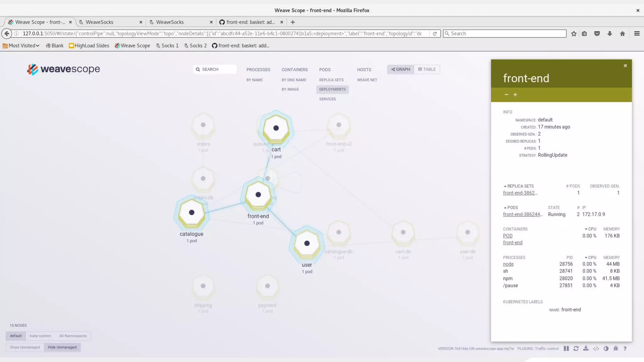Open the raw API code icon
This screenshot has height=362, width=644.
click(x=596, y=348)
